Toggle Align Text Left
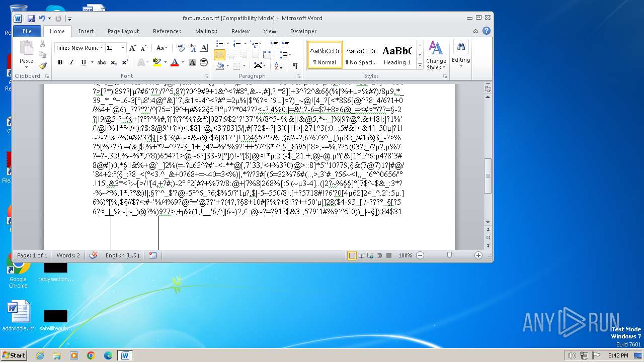This screenshot has height=362, width=644. [x=219, y=55]
